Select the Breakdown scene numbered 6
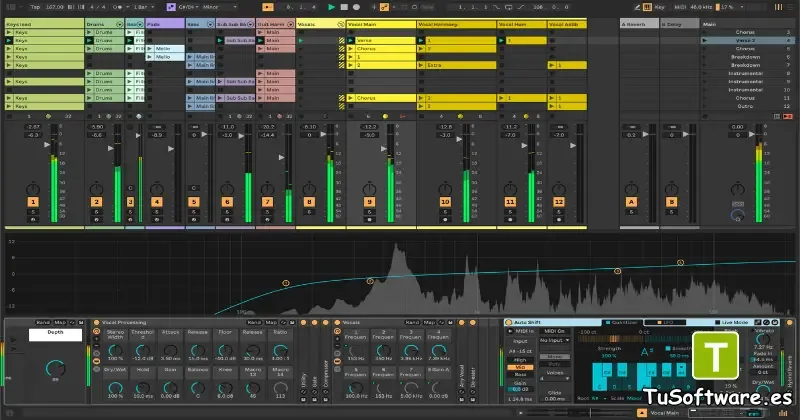 745,57
